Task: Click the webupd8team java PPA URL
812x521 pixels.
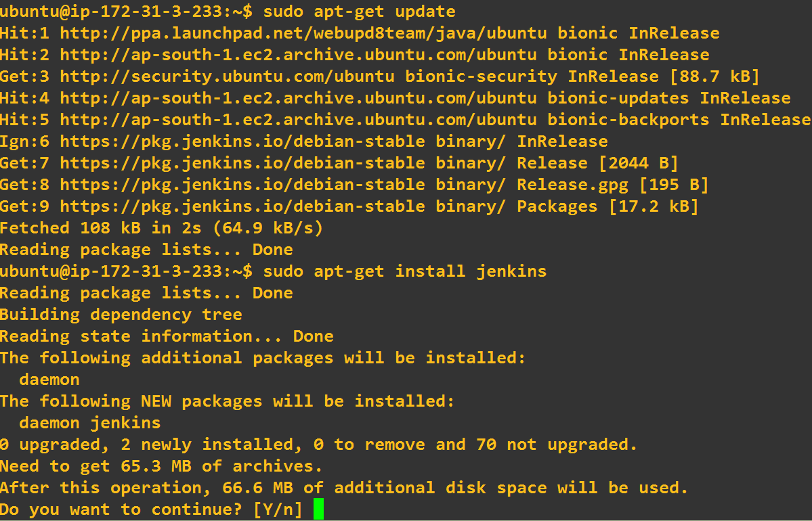Action: coord(303,33)
